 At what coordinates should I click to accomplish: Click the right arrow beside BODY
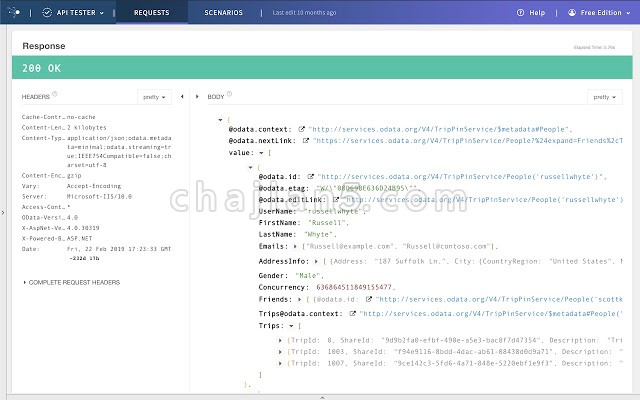197,97
